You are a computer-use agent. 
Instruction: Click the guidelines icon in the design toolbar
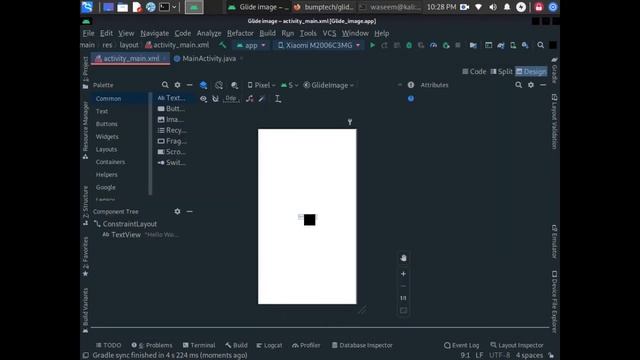click(x=278, y=98)
